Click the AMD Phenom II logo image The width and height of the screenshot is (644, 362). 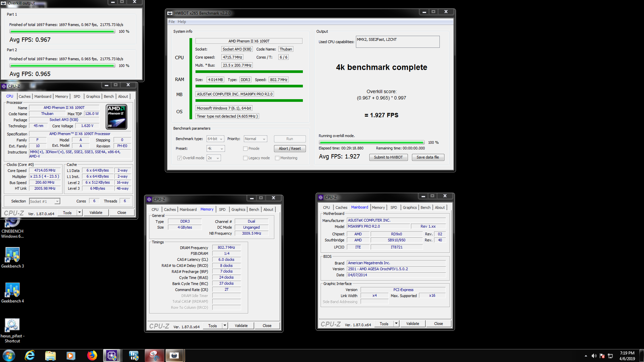(116, 117)
